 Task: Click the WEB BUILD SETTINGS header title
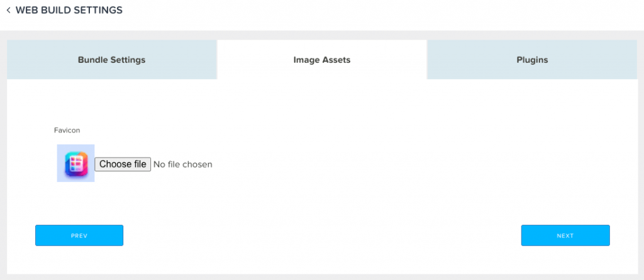pyautogui.click(x=69, y=10)
